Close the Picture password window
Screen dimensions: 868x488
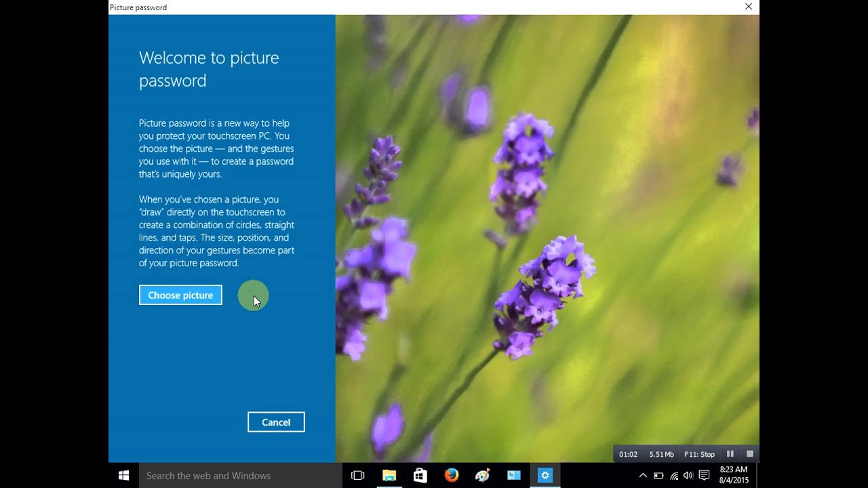(749, 7)
